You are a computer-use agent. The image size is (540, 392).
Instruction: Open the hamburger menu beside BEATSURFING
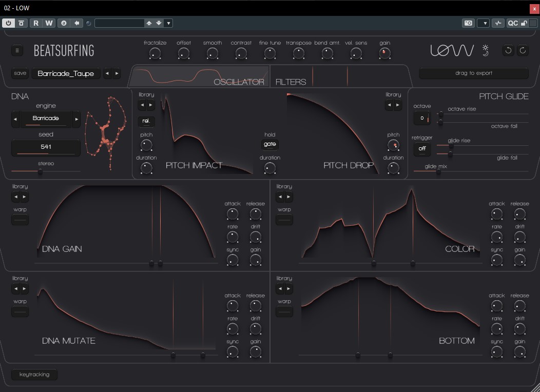point(17,50)
